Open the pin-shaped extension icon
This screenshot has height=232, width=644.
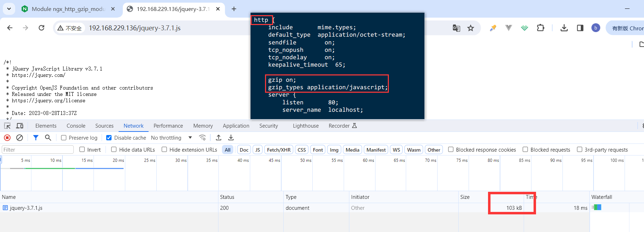493,28
